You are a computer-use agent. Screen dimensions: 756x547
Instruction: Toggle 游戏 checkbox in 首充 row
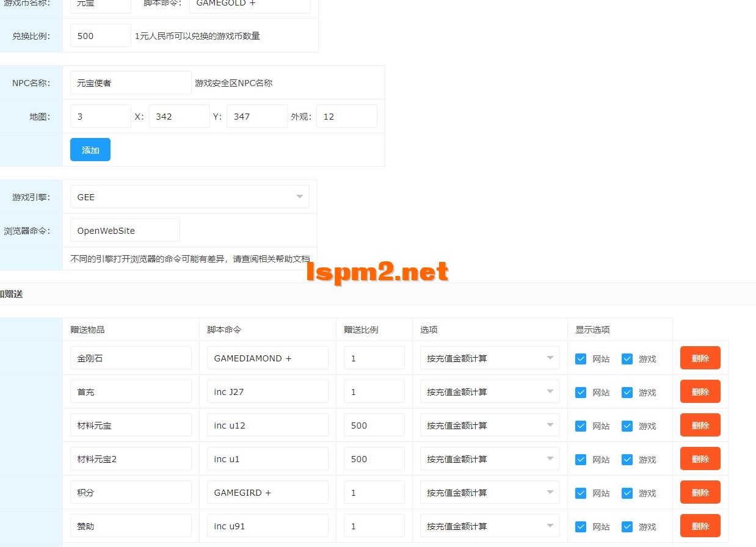point(627,392)
